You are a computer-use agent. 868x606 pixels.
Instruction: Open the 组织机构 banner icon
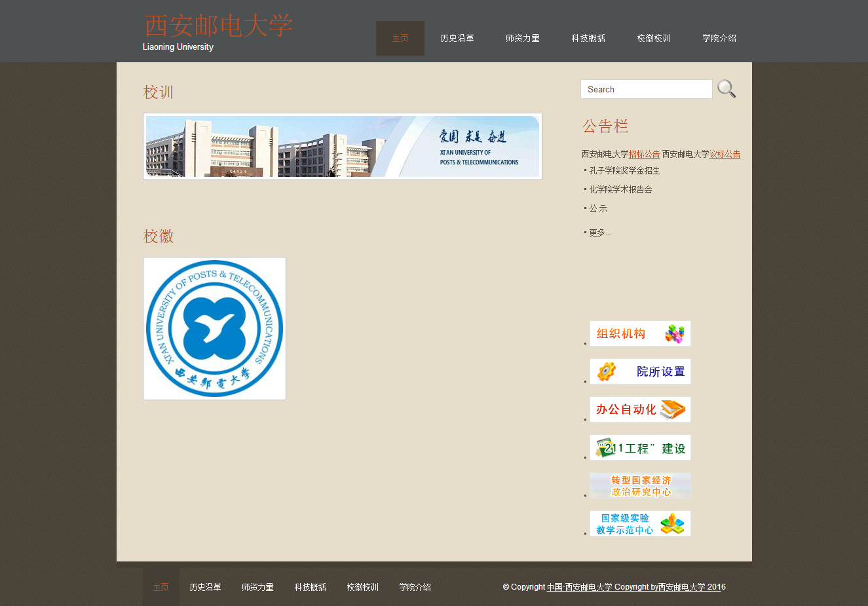(x=640, y=333)
